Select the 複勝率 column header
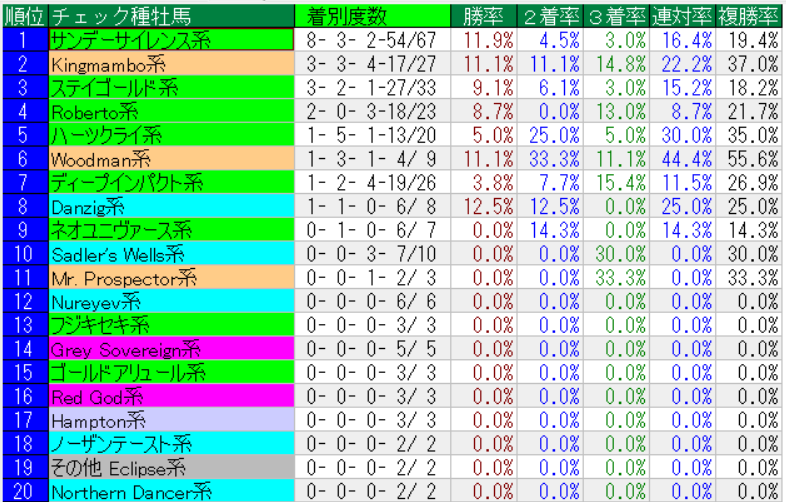Image resolution: width=786 pixels, height=502 pixels. click(749, 16)
